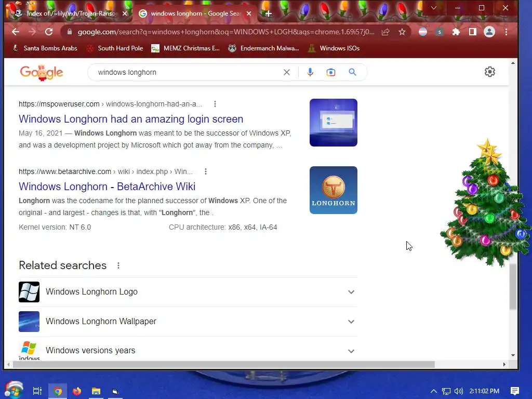Open Task View on the taskbar
This screenshot has width=532, height=399.
click(x=37, y=391)
